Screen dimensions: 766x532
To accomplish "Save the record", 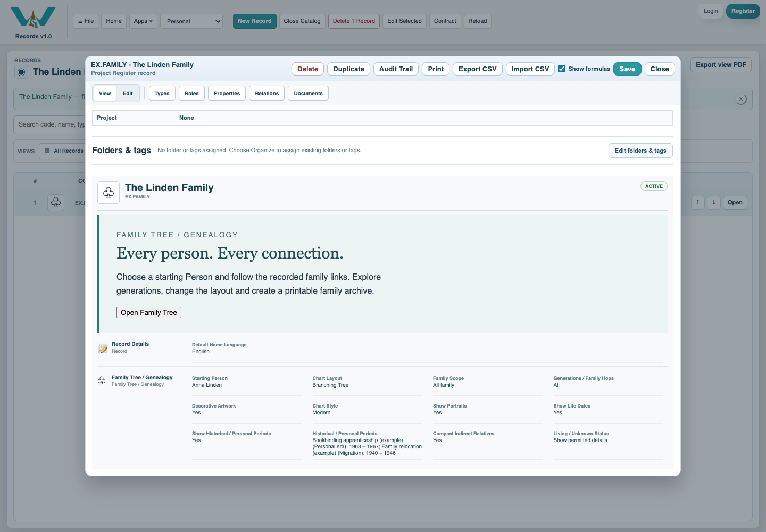I will 627,69.
